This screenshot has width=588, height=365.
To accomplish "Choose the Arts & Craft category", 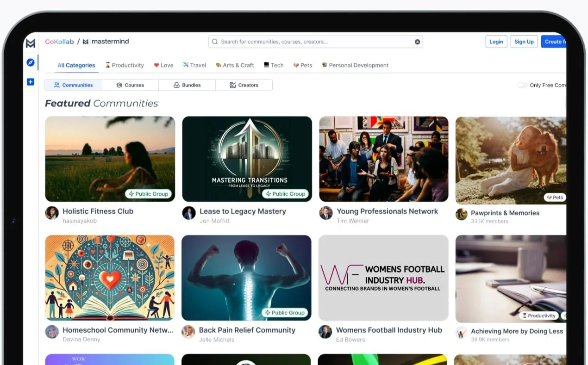I will click(x=235, y=65).
